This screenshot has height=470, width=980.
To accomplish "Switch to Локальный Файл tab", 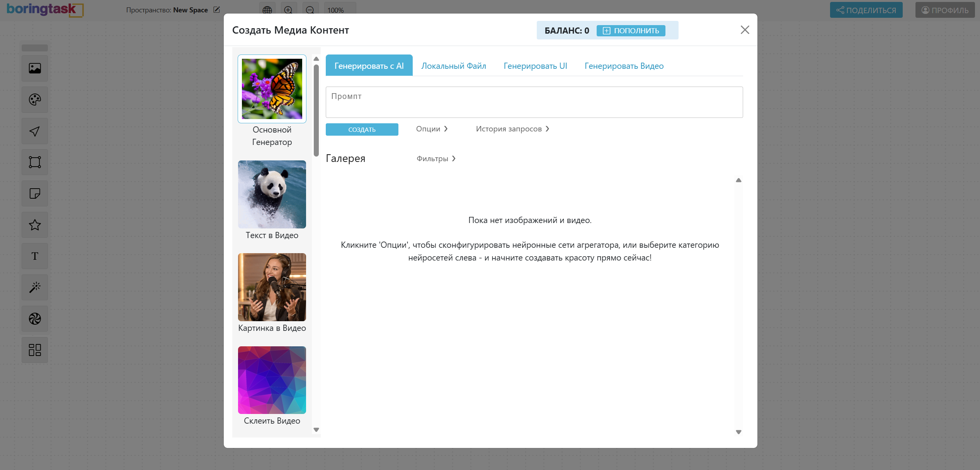I will [x=454, y=66].
